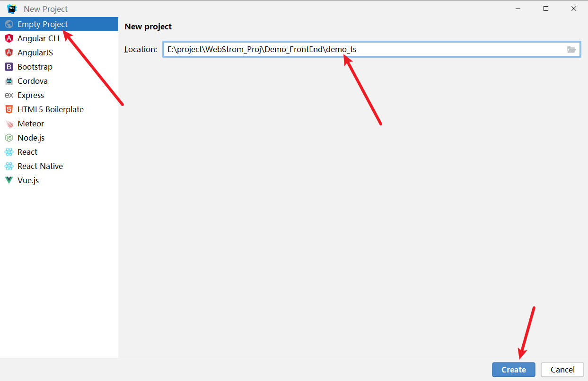Click the Cancel button
Viewport: 588px width, 381px height.
pyautogui.click(x=562, y=370)
